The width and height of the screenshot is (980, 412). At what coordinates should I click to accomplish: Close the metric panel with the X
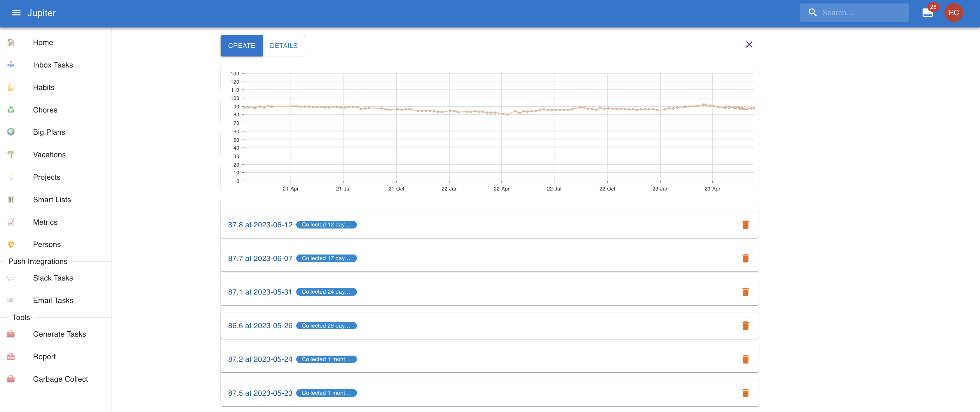[x=749, y=44]
